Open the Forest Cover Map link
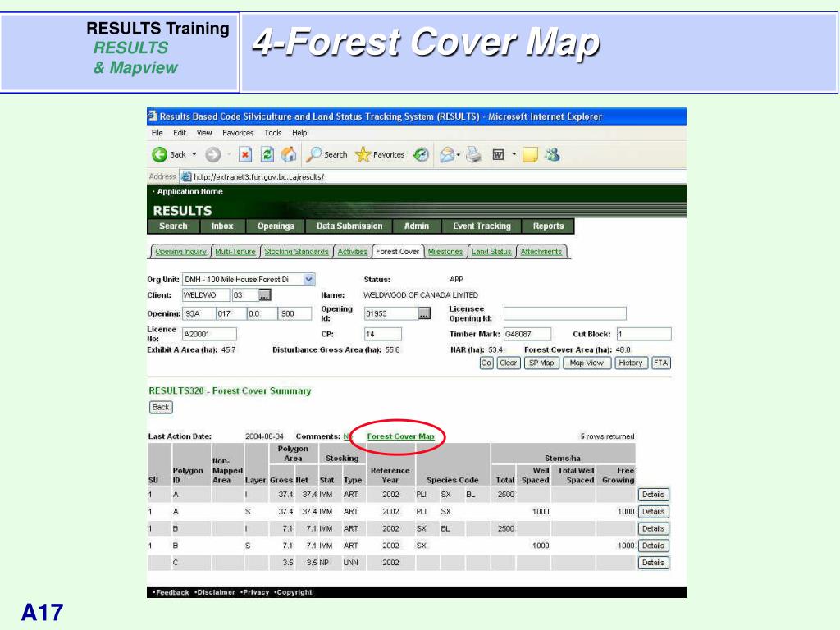Viewport: 840px width, 630px height. (400, 436)
